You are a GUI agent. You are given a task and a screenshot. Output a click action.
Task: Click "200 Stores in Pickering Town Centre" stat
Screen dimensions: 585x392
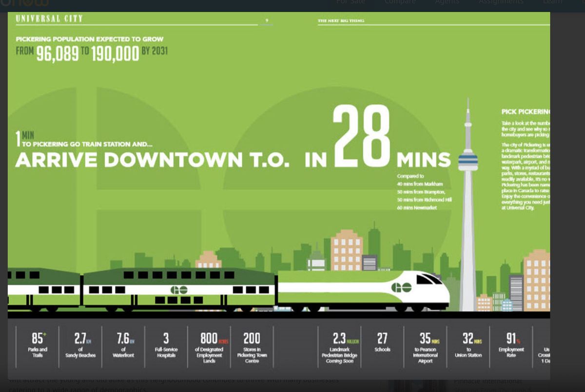click(x=252, y=348)
